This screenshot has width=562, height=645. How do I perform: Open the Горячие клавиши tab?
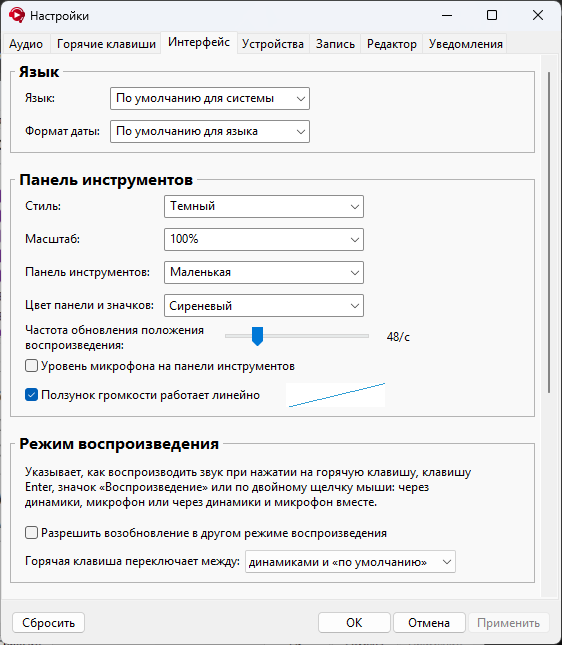click(x=106, y=44)
